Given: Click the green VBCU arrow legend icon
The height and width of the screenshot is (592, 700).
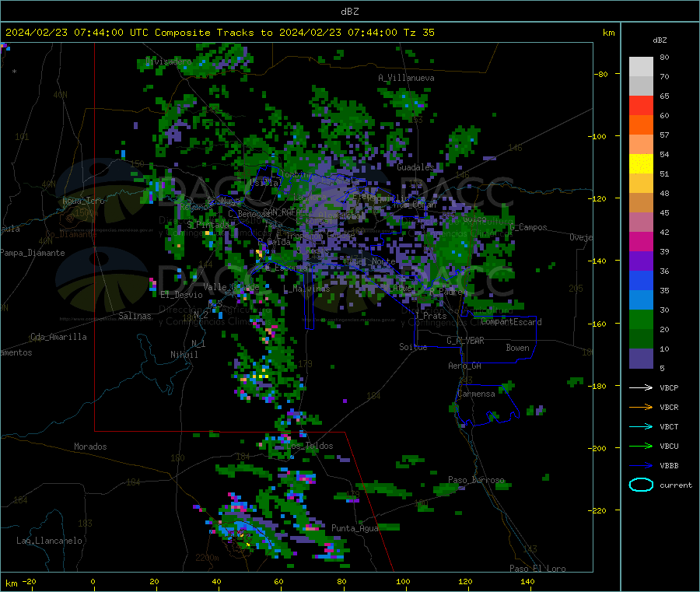Looking at the screenshot, I should click(641, 446).
